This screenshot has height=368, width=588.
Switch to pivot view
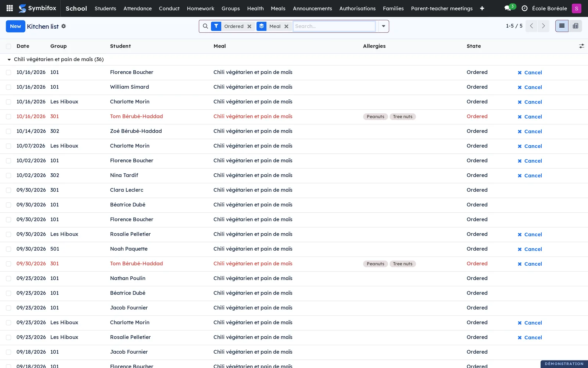coord(576,26)
